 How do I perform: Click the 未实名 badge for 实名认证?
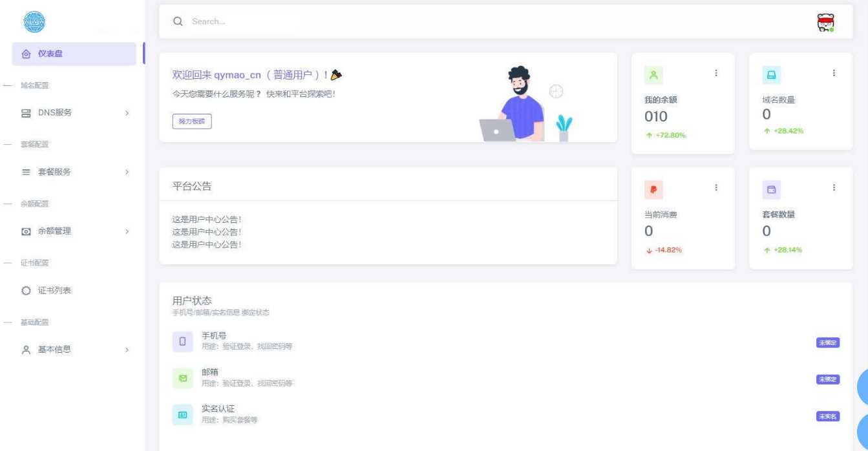point(828,416)
